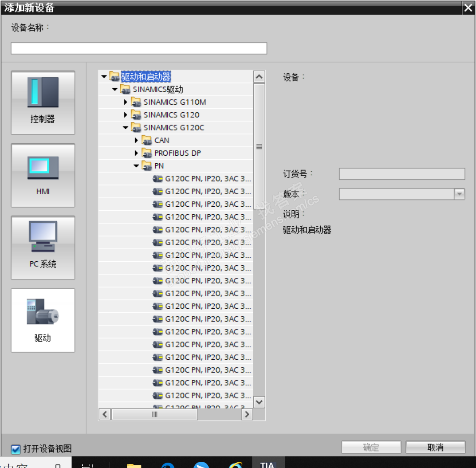Click the 驱动和启动器 folder icon

[x=115, y=77]
